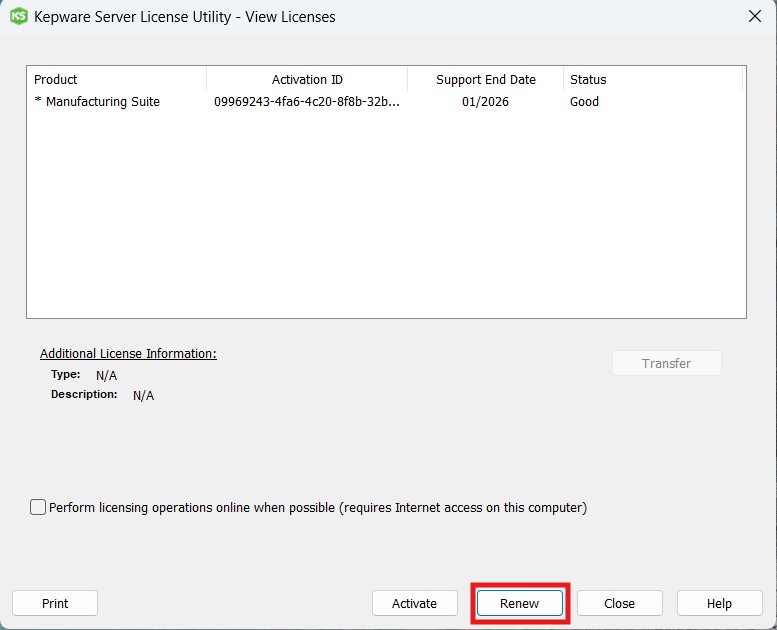
Task: Sort by Support End Date column header
Action: [485, 79]
